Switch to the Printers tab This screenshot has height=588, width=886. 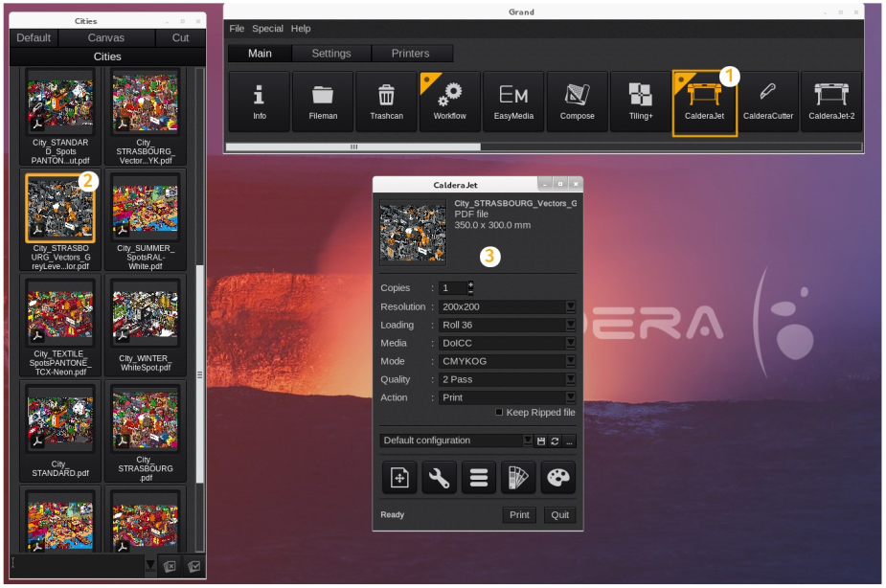click(x=410, y=54)
